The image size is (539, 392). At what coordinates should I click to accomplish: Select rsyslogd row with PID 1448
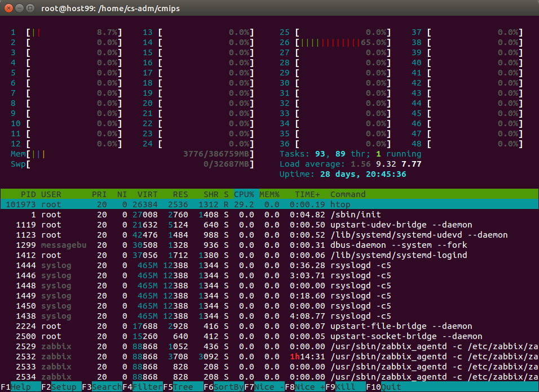pyautogui.click(x=269, y=286)
